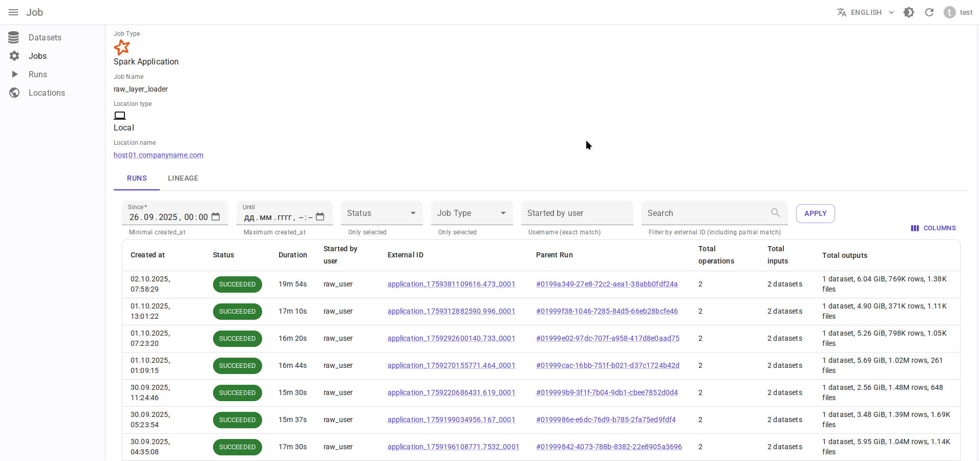Screen dimensions: 980x461
Task: Open the Since date calendar picker
Action: click(x=216, y=217)
